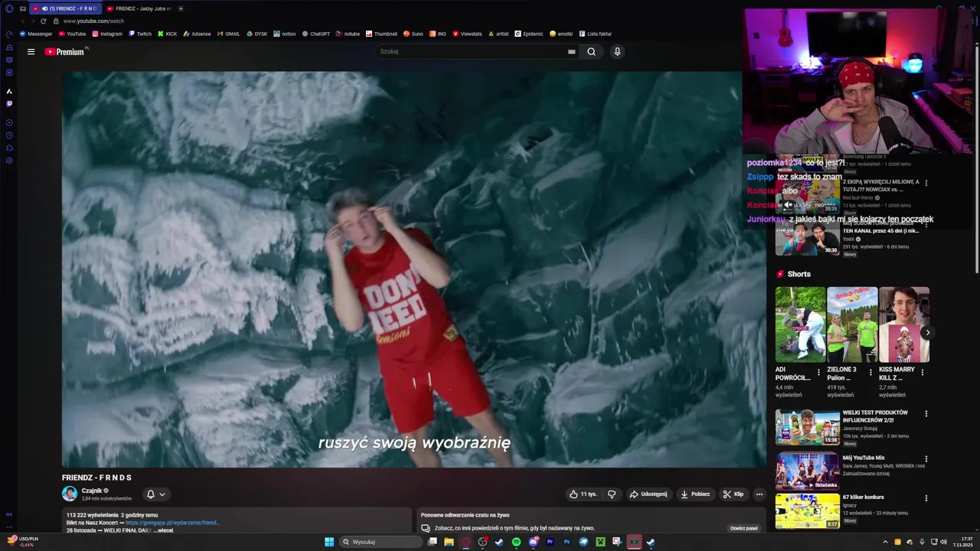This screenshot has width=980, height=551.
Task: Create a clip with Klip button
Action: pos(733,494)
